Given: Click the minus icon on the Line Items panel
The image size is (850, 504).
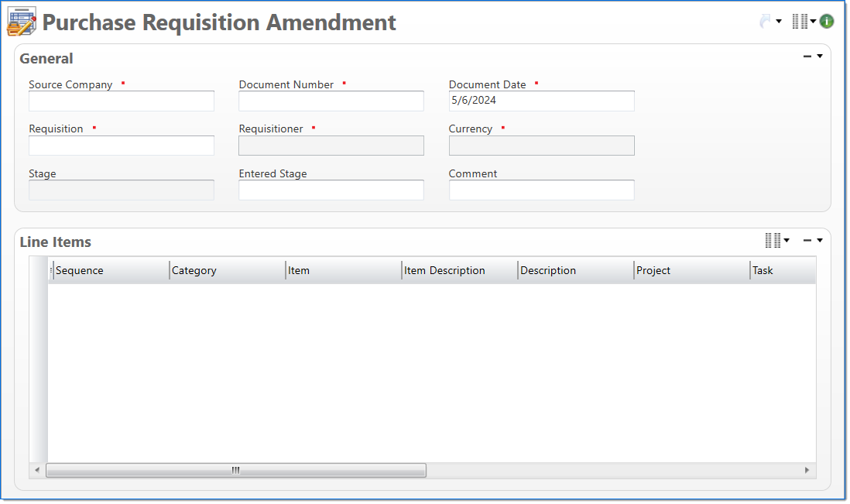Looking at the screenshot, I should 807,240.
